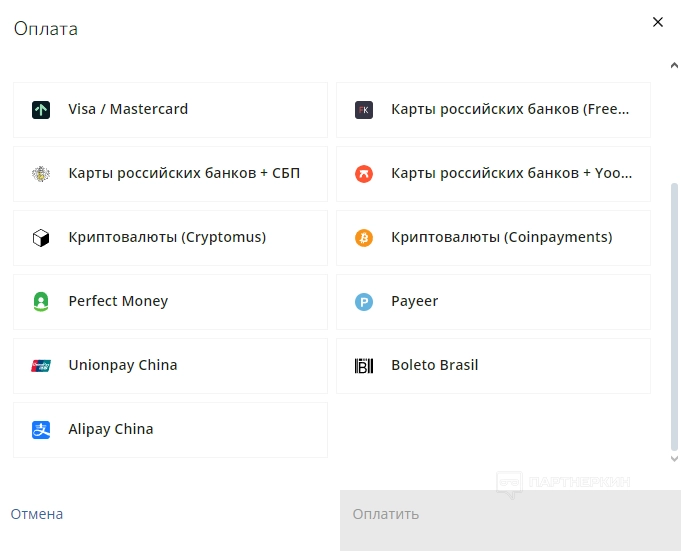Click the blue Payeer icon

click(x=364, y=302)
